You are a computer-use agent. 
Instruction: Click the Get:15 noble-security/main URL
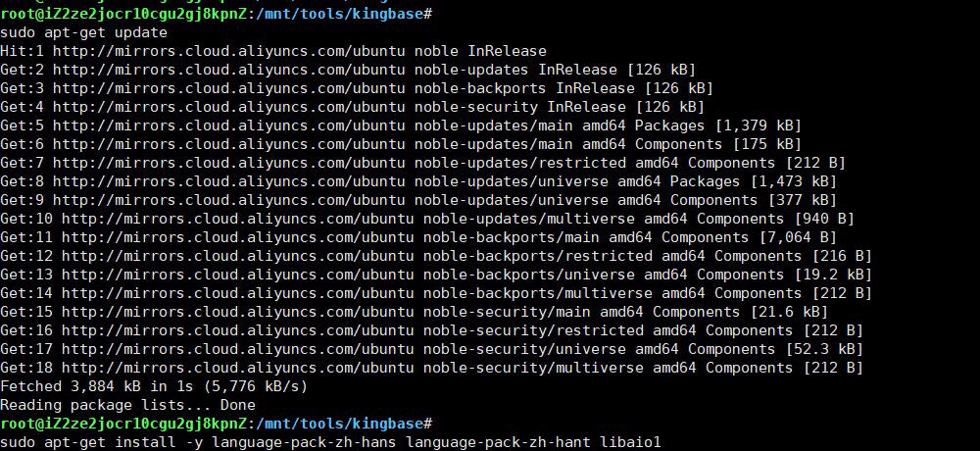(237, 312)
